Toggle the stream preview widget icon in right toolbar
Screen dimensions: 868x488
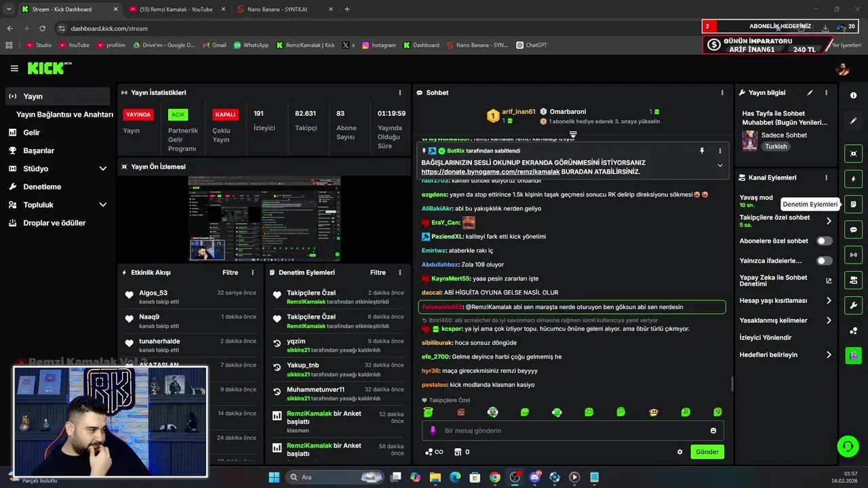tap(853, 154)
